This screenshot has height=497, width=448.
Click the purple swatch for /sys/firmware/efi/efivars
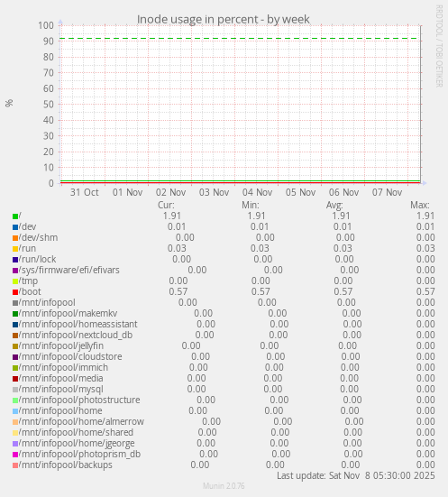click(x=15, y=271)
